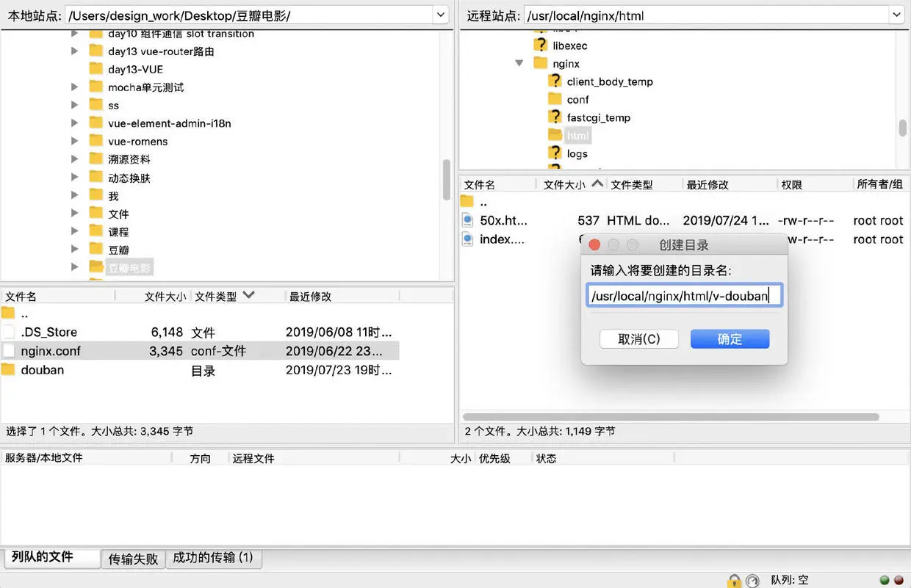Click the question-mark folder icon for logs
The image size is (911, 588).
click(555, 153)
